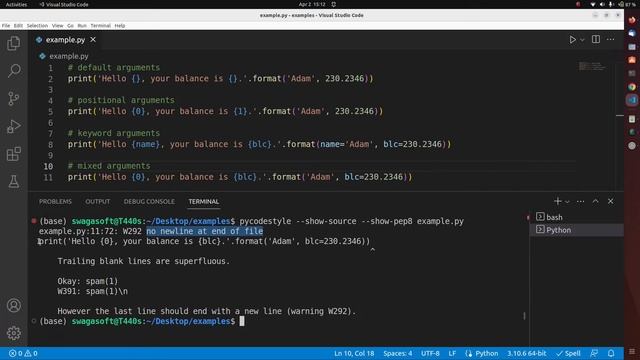Open the Help menu
The width and height of the screenshot is (640, 360).
[120, 26]
